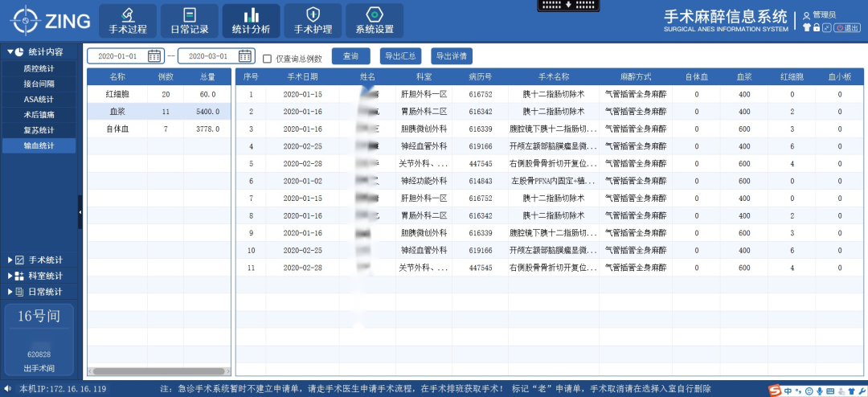
Task: Sort by the 总量 column header
Action: pyautogui.click(x=207, y=77)
